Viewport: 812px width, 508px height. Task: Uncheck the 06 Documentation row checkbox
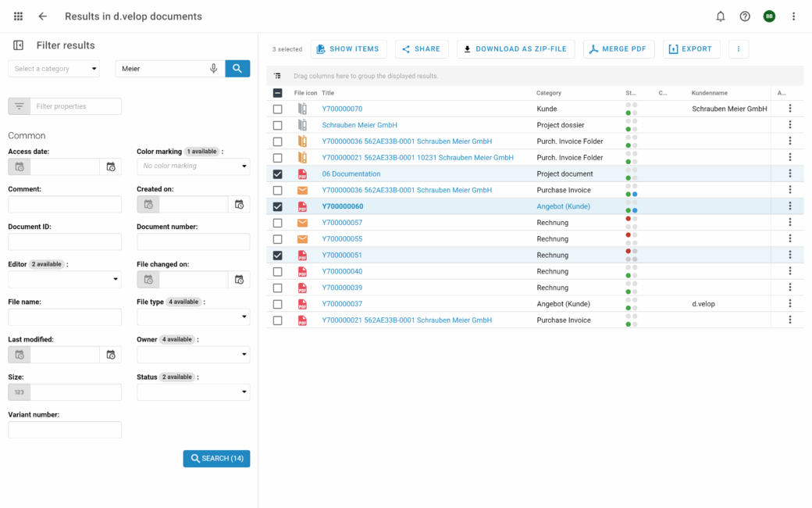tap(277, 174)
